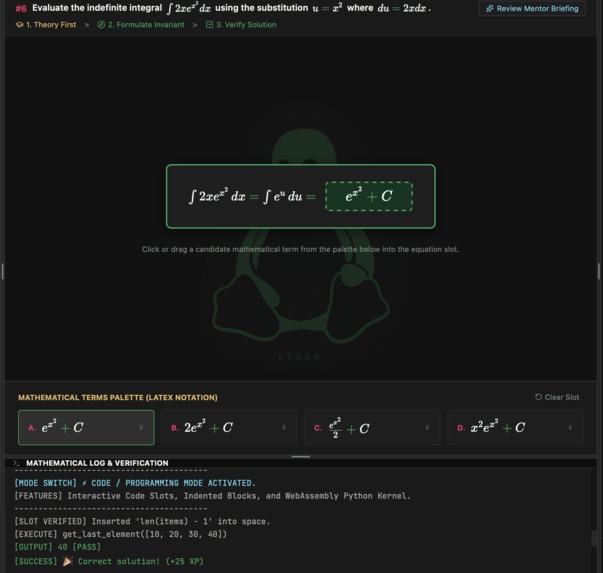Select option B: 2e^(x²) + C
This screenshot has width=603, height=573.
pos(229,428)
